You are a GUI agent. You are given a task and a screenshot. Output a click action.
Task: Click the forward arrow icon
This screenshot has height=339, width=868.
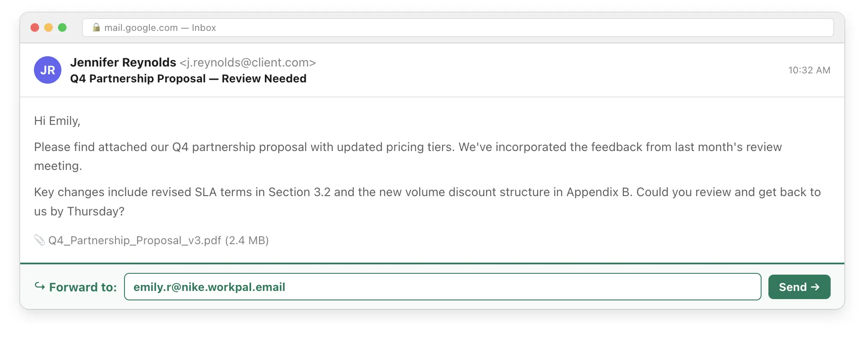pyautogui.click(x=40, y=286)
